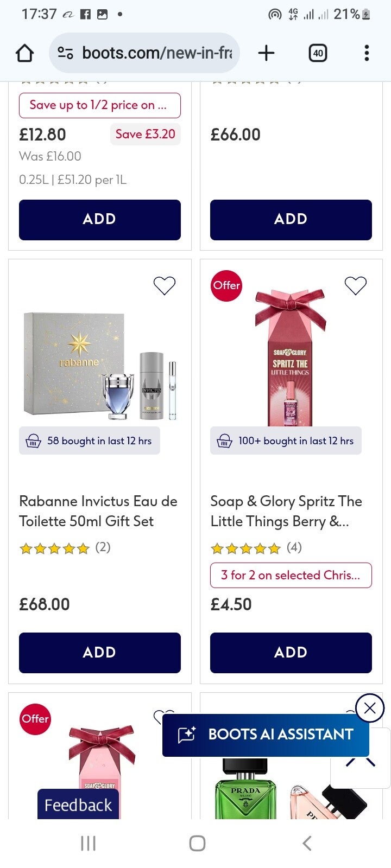Viewport: 391px width, 868px height.
Task: Open the Feedback tab
Action: pyautogui.click(x=78, y=805)
